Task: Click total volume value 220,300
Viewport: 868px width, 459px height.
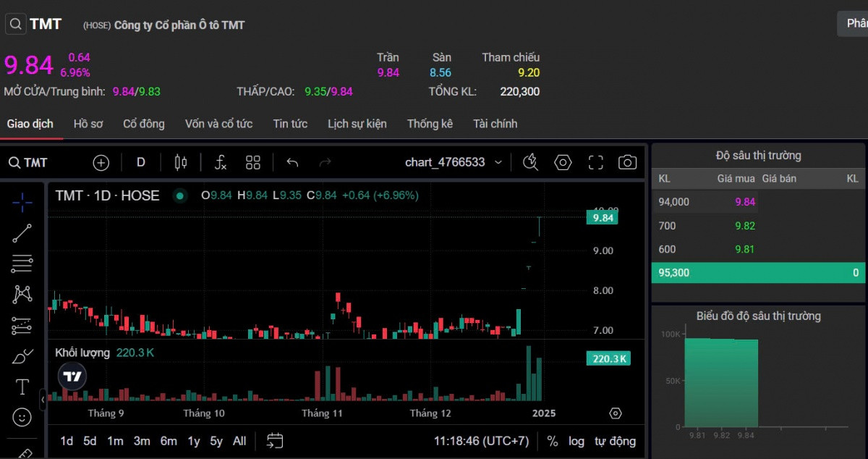Action: (520, 91)
